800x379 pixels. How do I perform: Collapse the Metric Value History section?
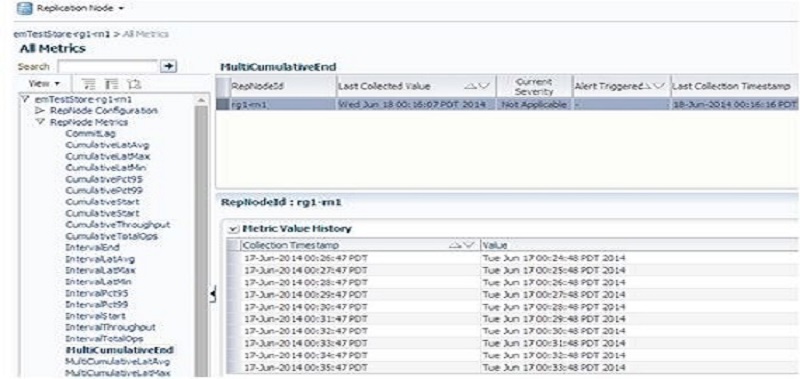(233, 229)
